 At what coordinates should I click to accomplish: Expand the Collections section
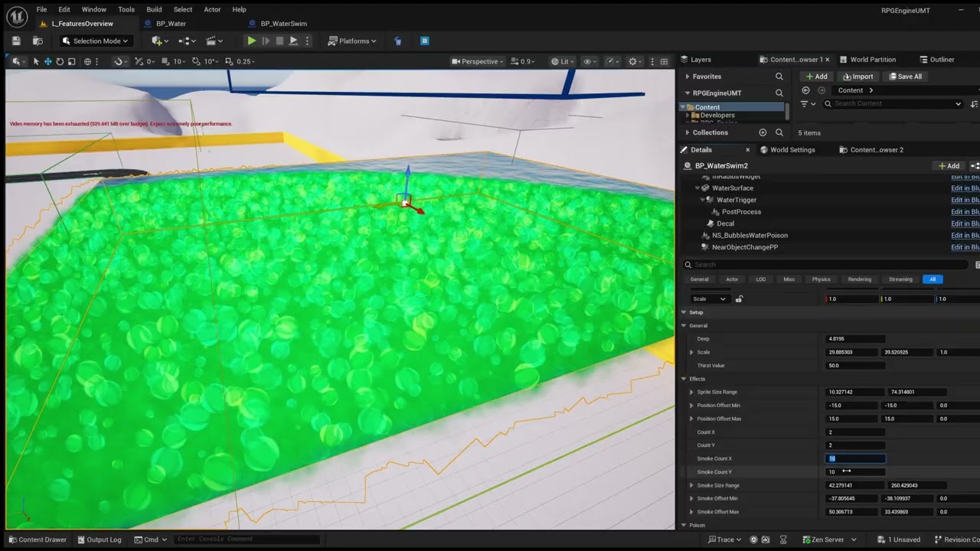pyautogui.click(x=688, y=132)
